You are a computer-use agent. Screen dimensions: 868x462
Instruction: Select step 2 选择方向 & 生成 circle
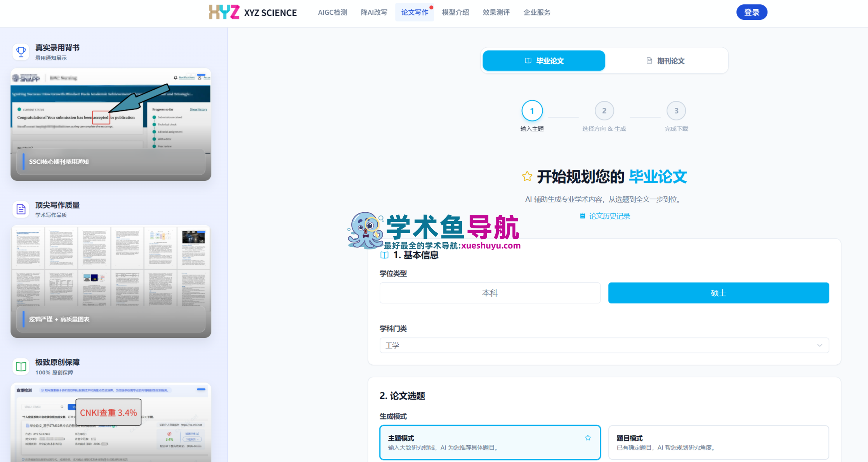[604, 111]
